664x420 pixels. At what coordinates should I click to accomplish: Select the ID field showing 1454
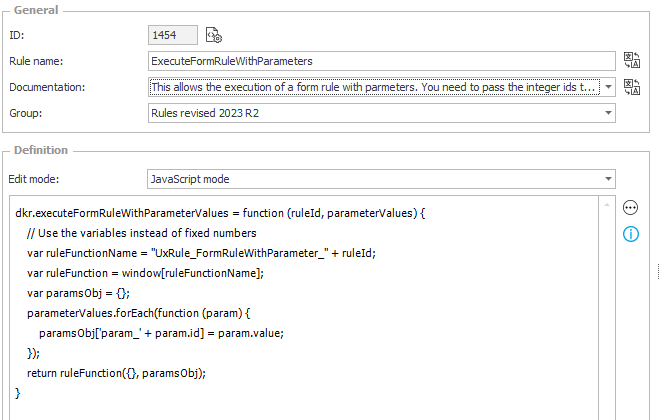coord(173,35)
